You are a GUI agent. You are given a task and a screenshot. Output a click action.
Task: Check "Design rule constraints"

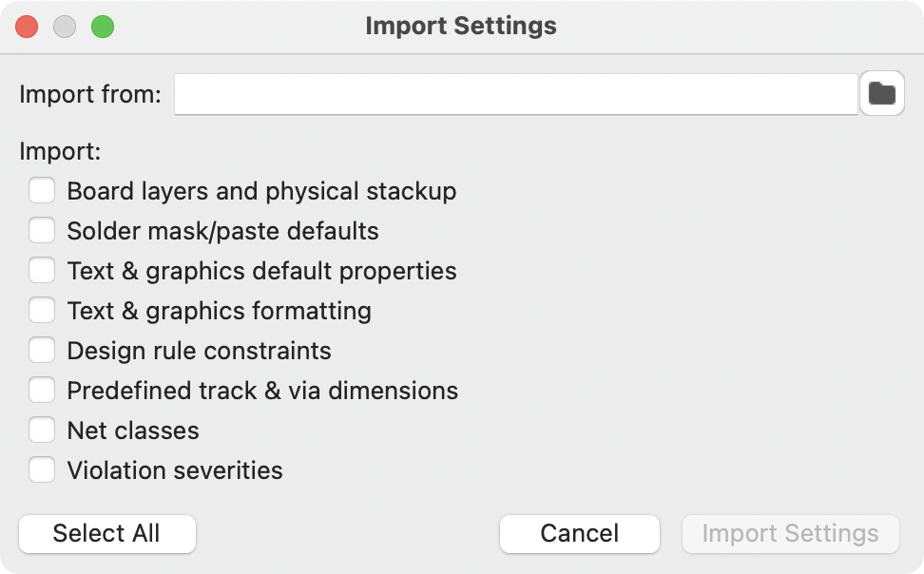tap(42, 350)
